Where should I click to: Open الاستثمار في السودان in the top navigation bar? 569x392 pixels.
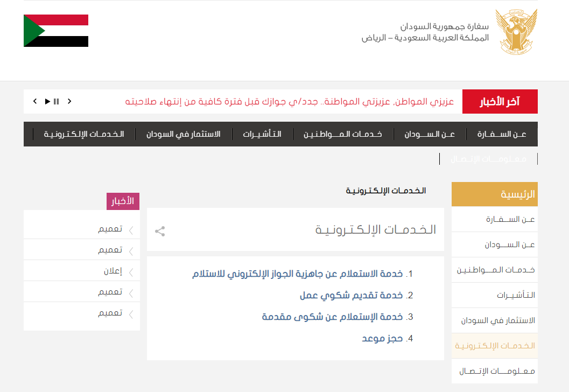tap(183, 134)
